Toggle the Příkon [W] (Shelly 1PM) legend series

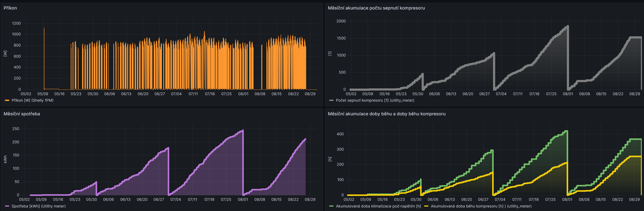coord(32,100)
